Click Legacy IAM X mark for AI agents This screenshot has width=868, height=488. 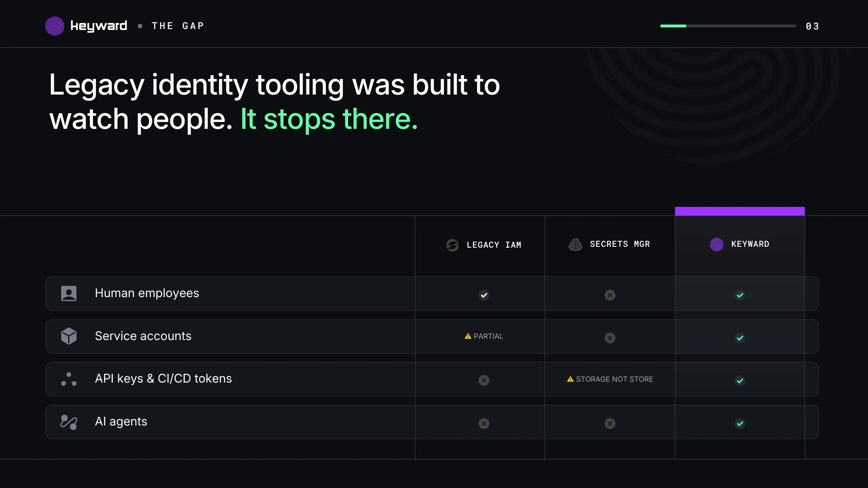coord(484,423)
